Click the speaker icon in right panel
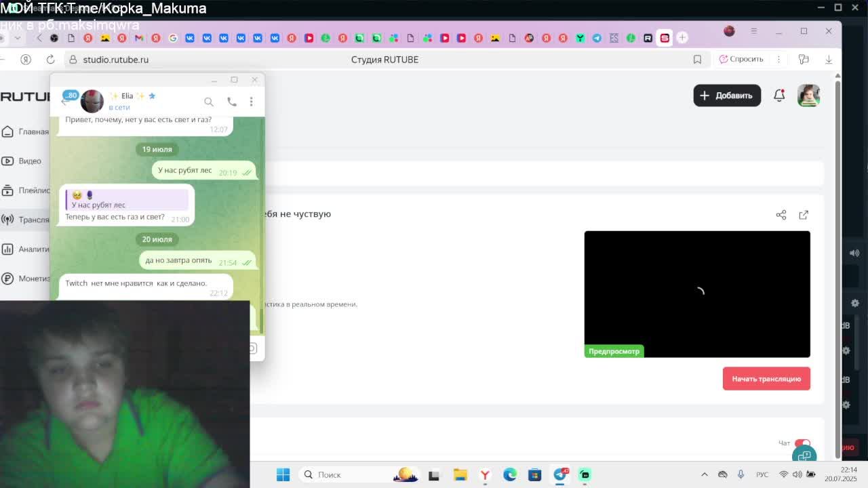The height and width of the screenshot is (488, 868). 854,253
